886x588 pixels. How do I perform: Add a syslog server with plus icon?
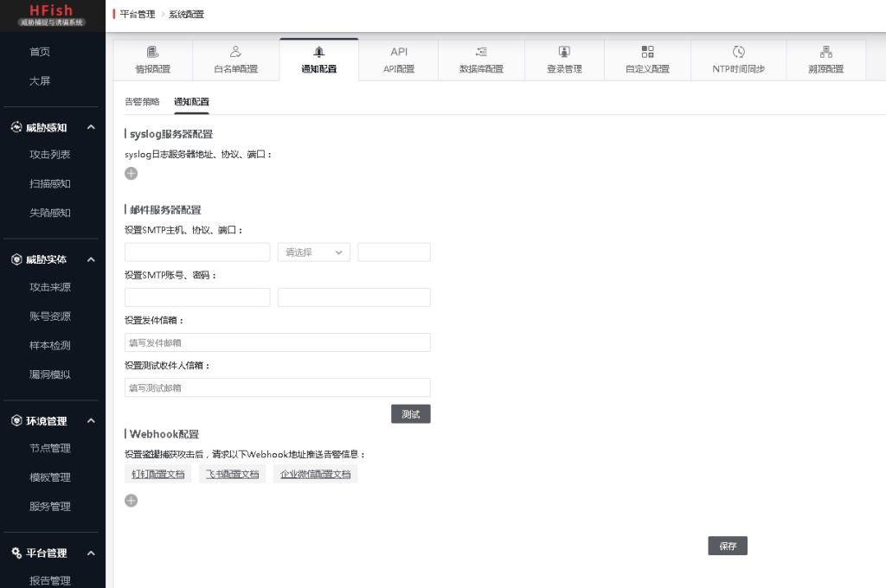coord(131,174)
